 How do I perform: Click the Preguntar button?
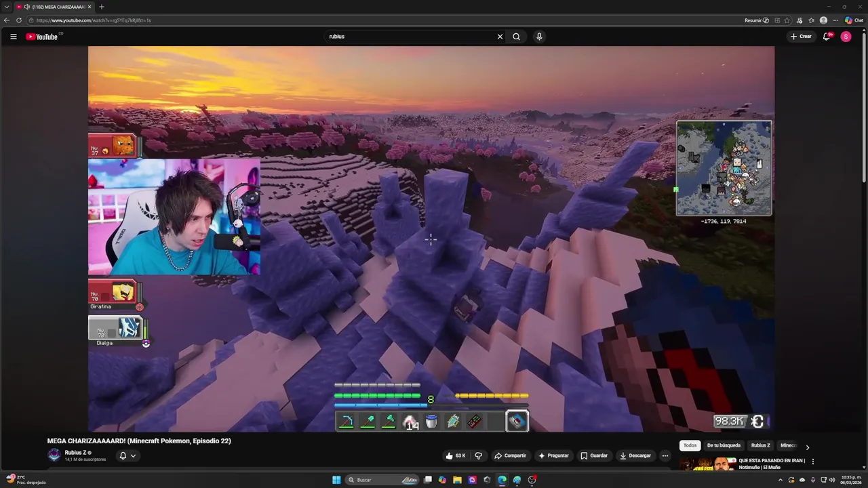(x=553, y=455)
